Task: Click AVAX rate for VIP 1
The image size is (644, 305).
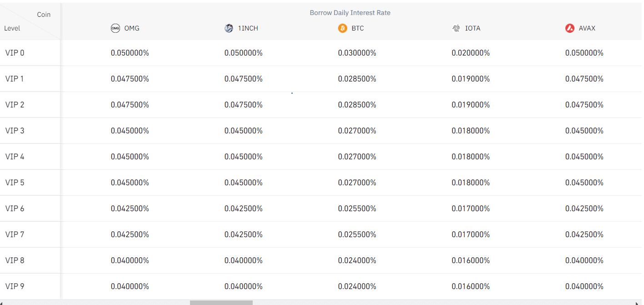Action: pyautogui.click(x=584, y=79)
